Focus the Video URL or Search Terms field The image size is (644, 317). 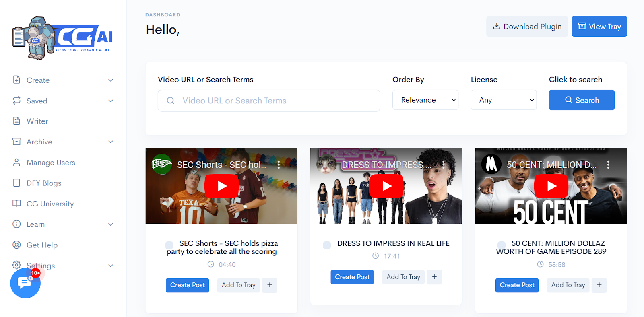269,101
